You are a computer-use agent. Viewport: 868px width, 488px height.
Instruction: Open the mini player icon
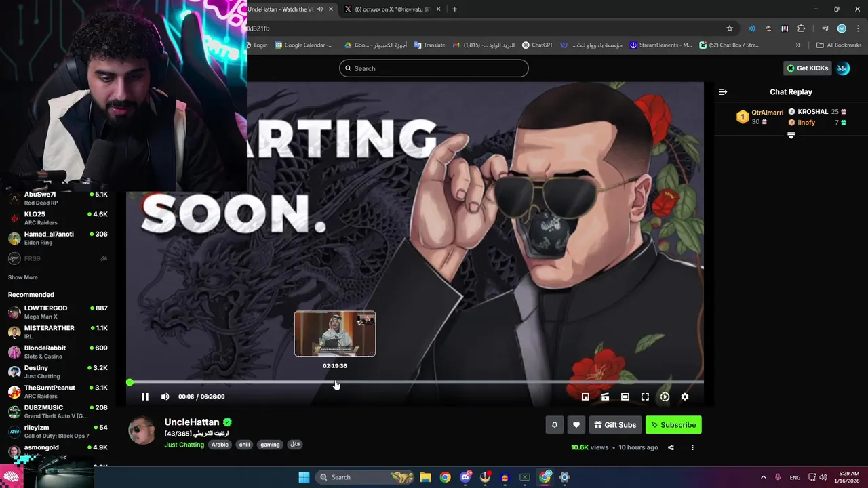pos(585,396)
